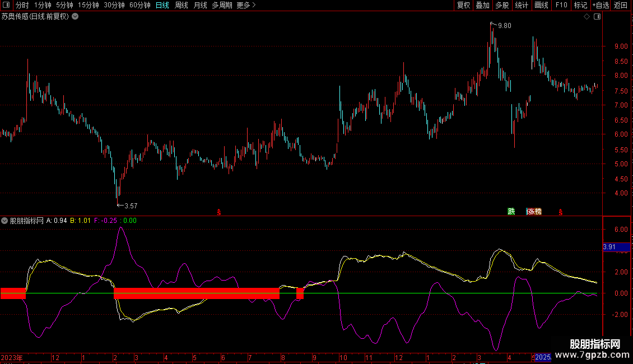Expand the 更多 > period options
This screenshot has width=633, height=364.
click(x=246, y=5)
